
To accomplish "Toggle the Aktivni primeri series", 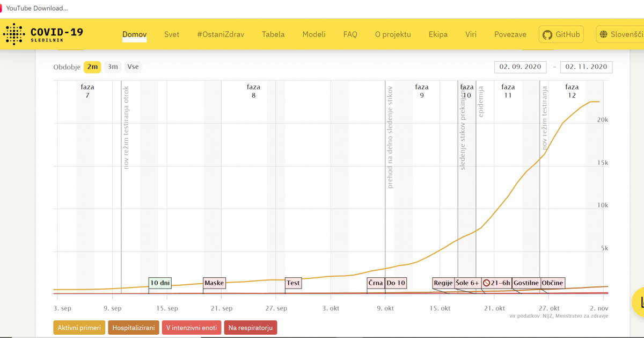I will click(x=79, y=327).
